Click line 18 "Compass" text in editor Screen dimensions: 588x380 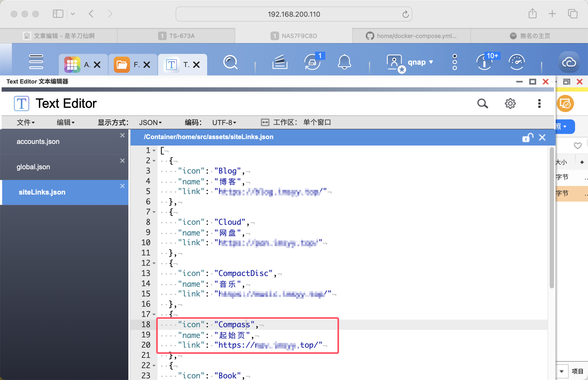(234, 325)
